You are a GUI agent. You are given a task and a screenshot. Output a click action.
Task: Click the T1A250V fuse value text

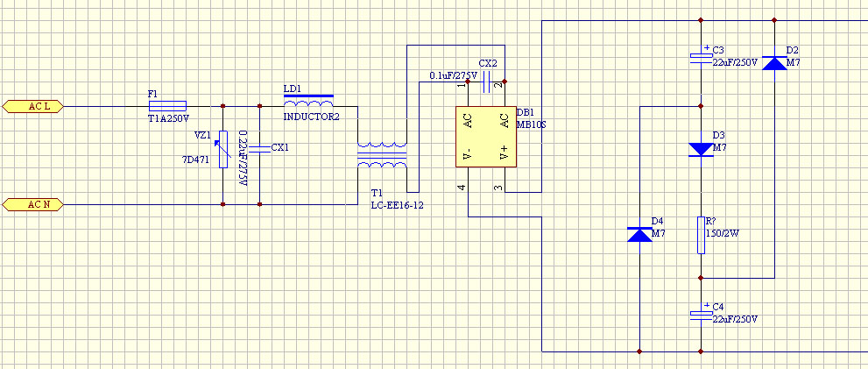click(169, 118)
